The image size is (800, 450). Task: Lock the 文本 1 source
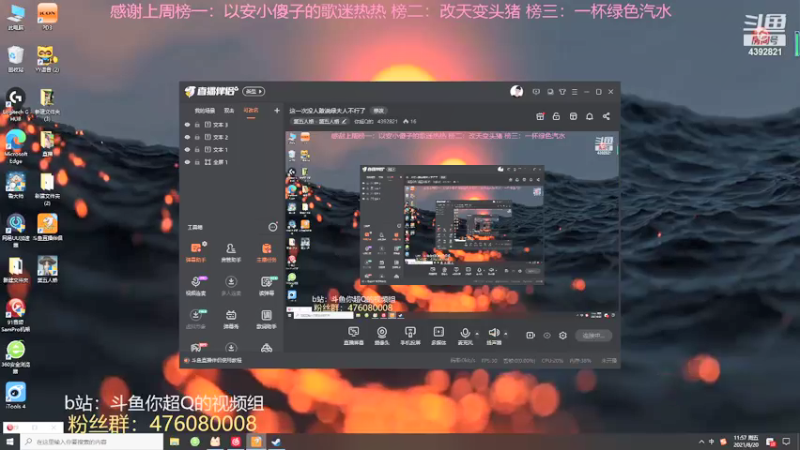click(x=197, y=149)
